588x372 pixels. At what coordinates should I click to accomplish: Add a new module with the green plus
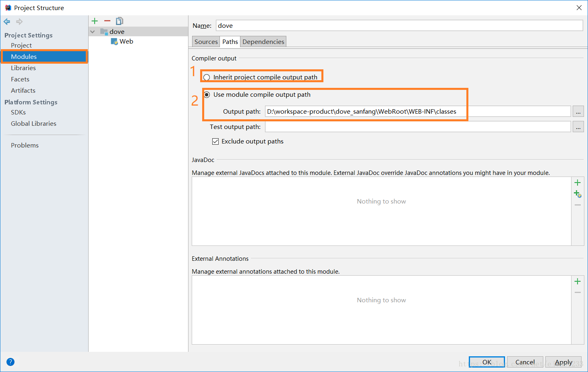coord(94,21)
